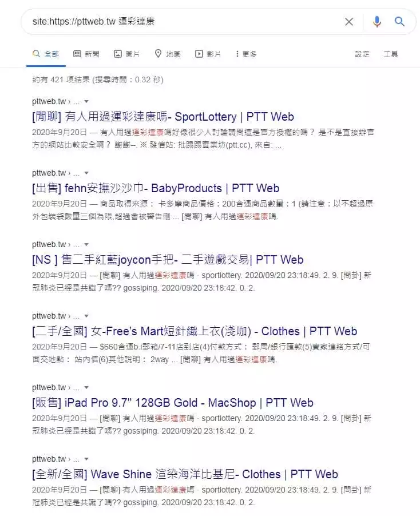Click pttweb.tw breadcrumb above SportLottery result

56,101
